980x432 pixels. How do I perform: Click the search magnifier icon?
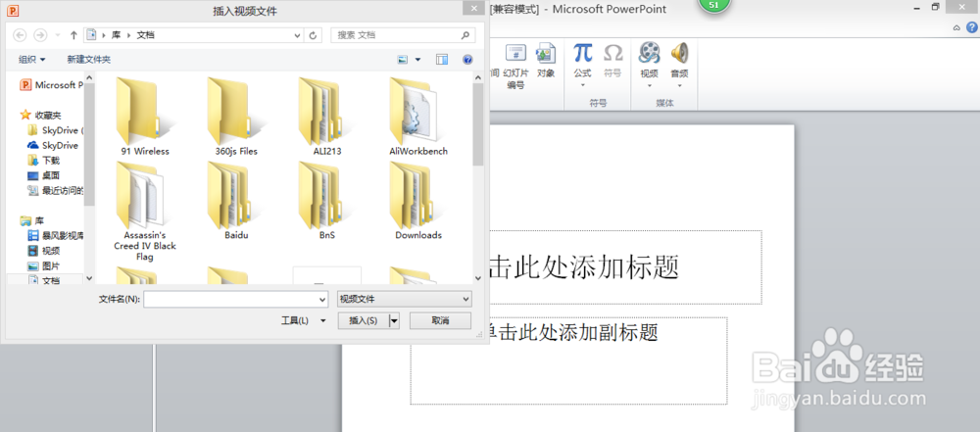(x=465, y=35)
